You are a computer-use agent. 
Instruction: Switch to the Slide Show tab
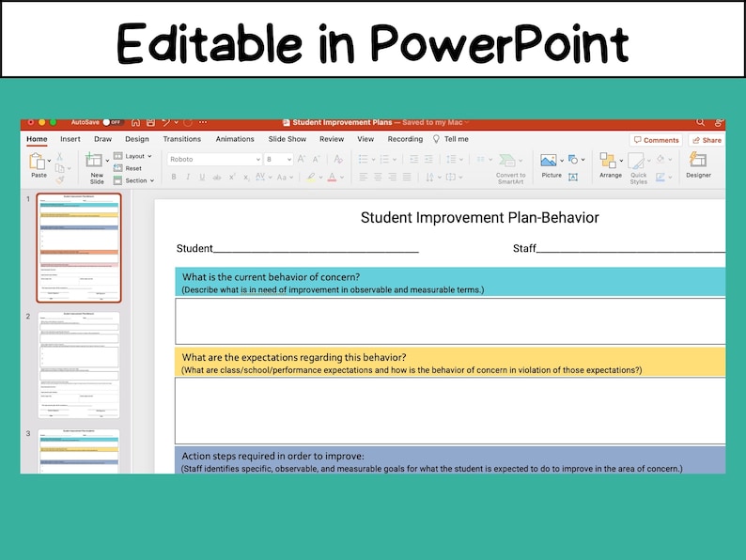[x=288, y=139]
